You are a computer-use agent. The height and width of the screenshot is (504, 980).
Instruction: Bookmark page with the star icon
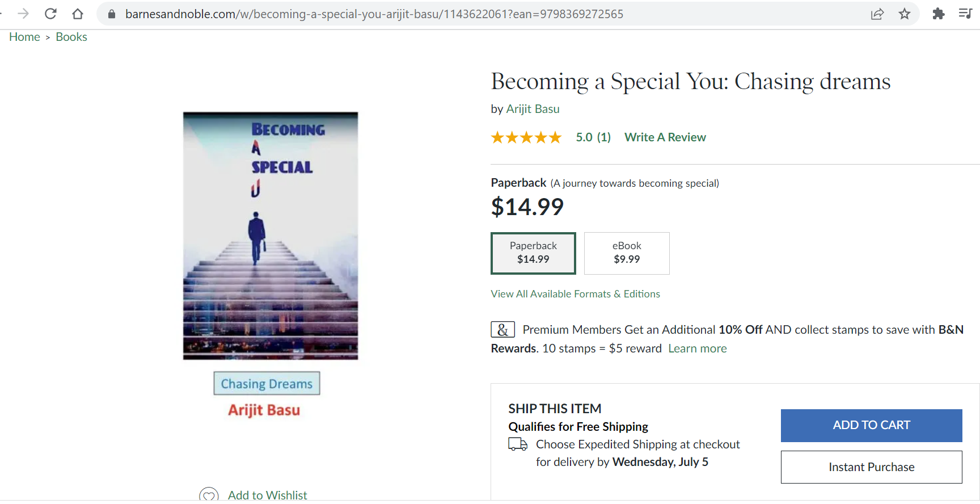point(905,14)
